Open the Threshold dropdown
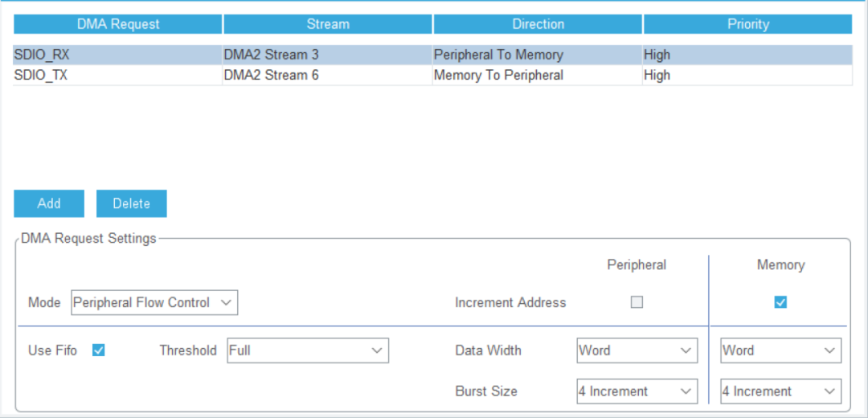This screenshot has height=418, width=868. tap(308, 350)
